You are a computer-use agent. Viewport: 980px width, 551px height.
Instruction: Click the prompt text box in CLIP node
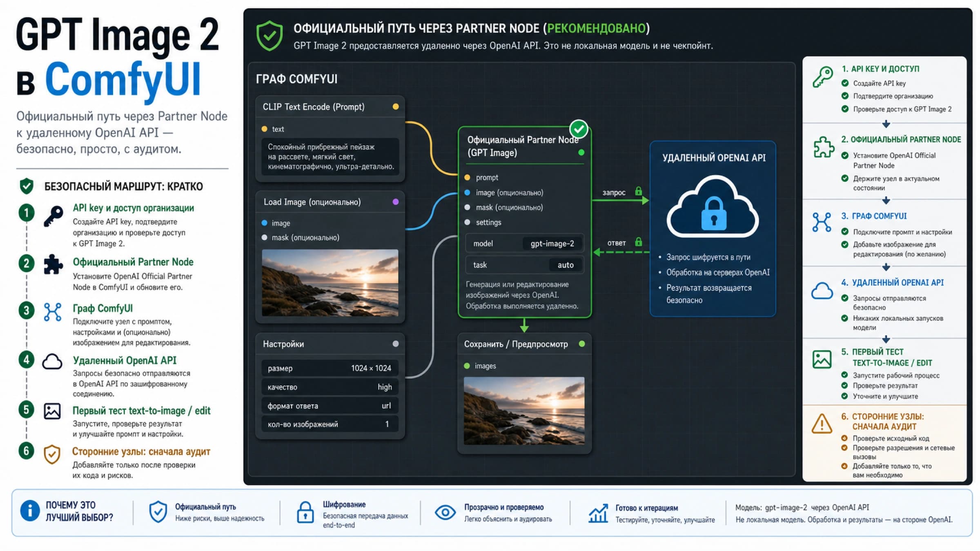(330, 157)
